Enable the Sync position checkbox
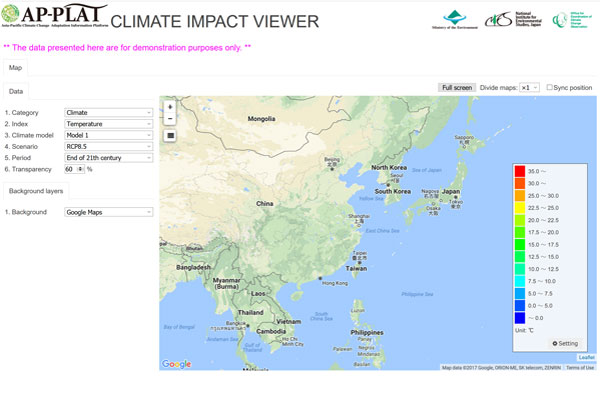600x400 pixels. tap(549, 88)
